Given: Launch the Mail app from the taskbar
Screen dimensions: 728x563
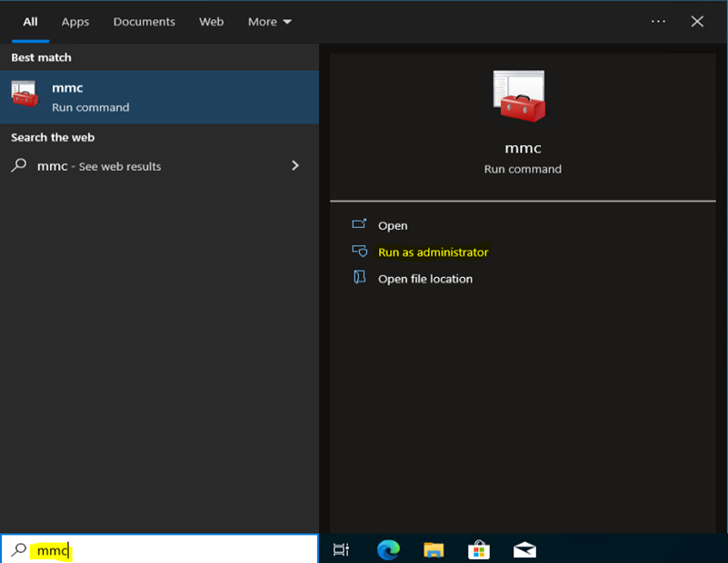Looking at the screenshot, I should [x=524, y=549].
